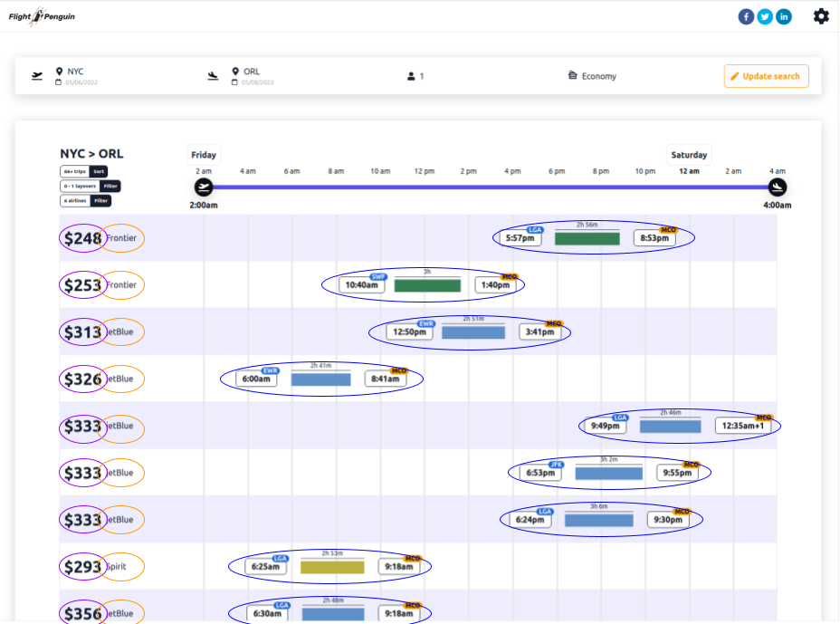840x624 pixels.
Task: Select the $326 JetBlue price
Action: 82,379
